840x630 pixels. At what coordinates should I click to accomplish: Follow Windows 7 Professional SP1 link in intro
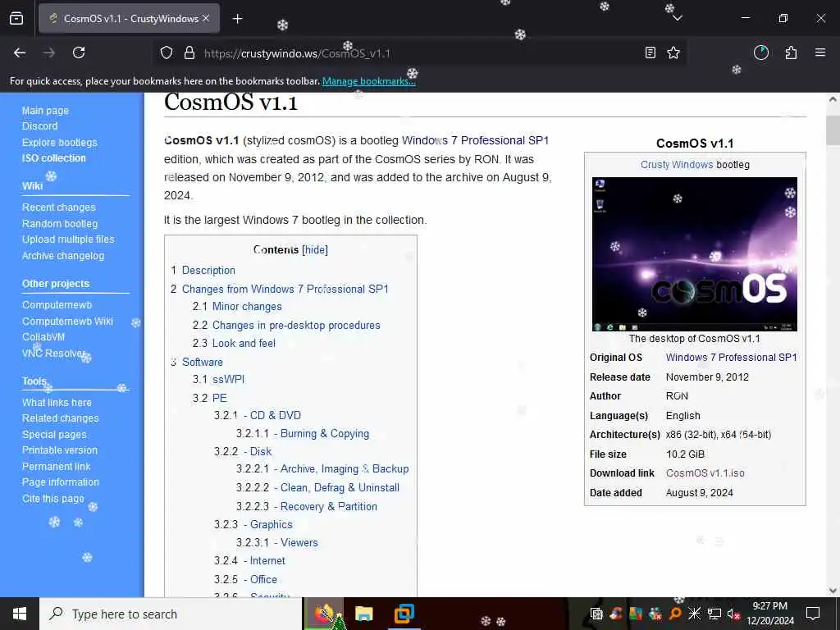[x=475, y=140]
